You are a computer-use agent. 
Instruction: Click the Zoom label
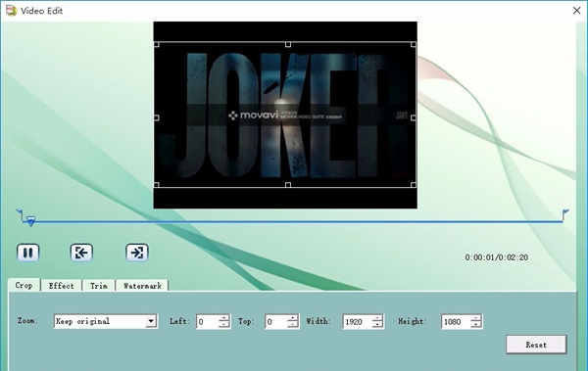click(x=27, y=321)
